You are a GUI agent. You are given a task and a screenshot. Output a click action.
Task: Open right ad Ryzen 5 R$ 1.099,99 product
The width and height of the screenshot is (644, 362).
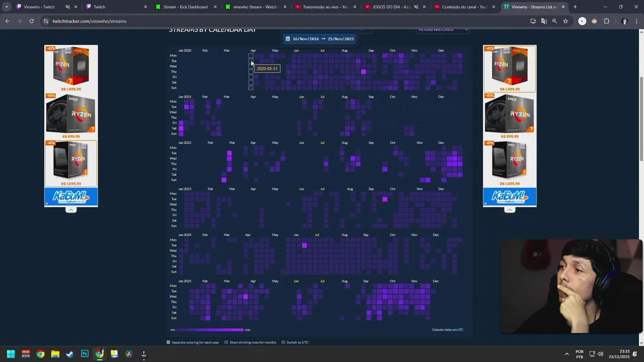coord(510,164)
